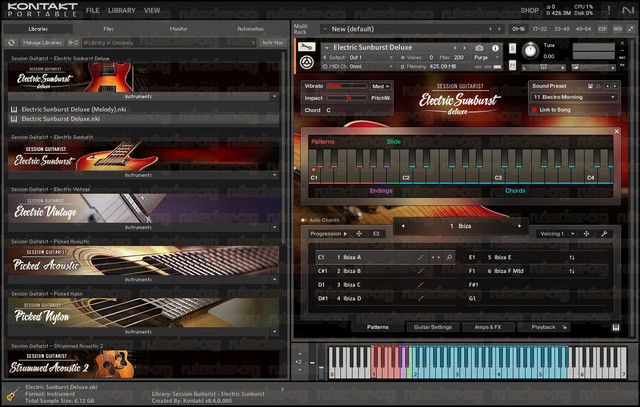The image size is (640, 407).
Task: Toggle the Link to Song checkbox
Action: [x=534, y=110]
